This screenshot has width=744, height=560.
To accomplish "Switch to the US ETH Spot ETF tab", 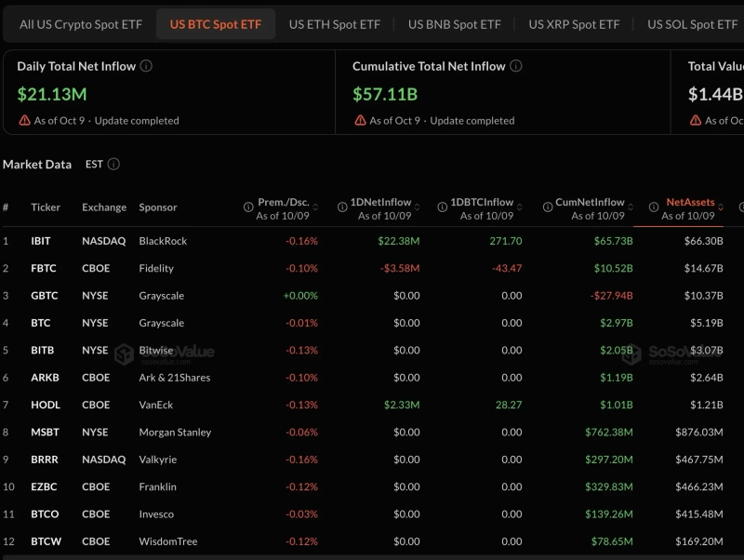I will point(335,24).
